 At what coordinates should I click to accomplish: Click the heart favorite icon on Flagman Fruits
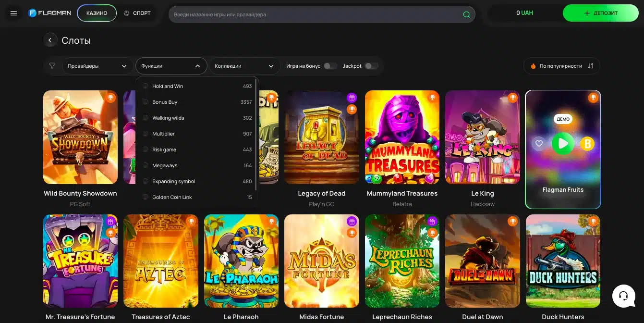(538, 143)
